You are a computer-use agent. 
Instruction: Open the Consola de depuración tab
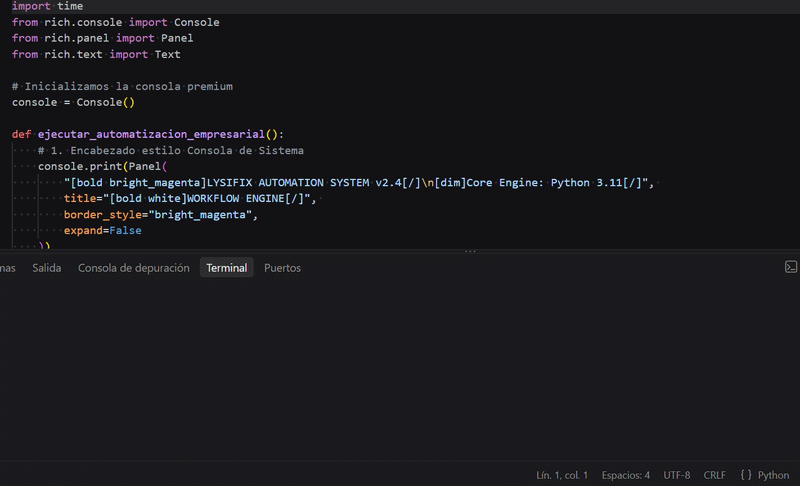point(134,268)
